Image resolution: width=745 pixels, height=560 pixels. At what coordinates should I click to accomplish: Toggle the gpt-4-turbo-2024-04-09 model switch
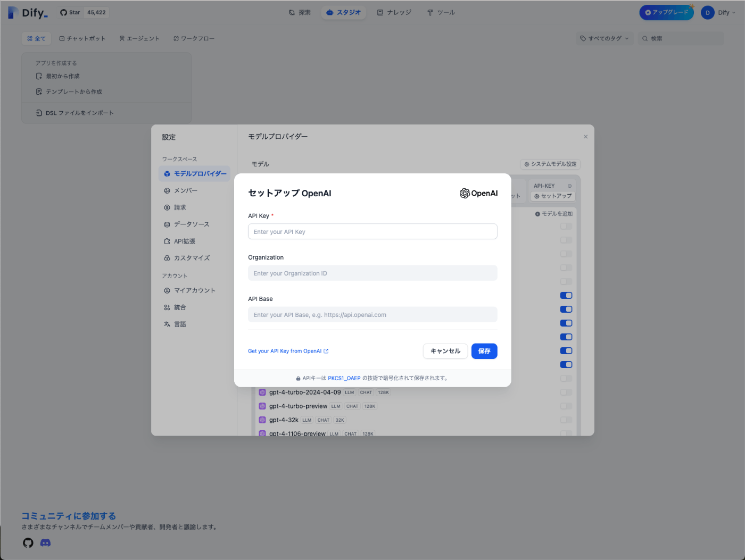pyautogui.click(x=566, y=392)
